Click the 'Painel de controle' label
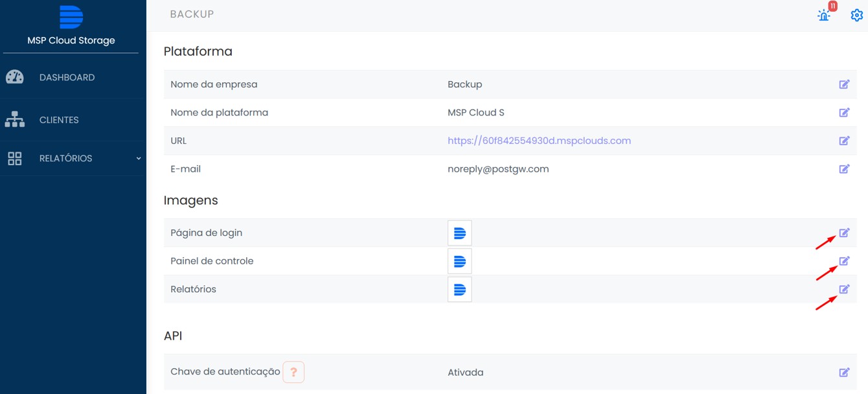Image resolution: width=868 pixels, height=394 pixels. [x=212, y=261]
